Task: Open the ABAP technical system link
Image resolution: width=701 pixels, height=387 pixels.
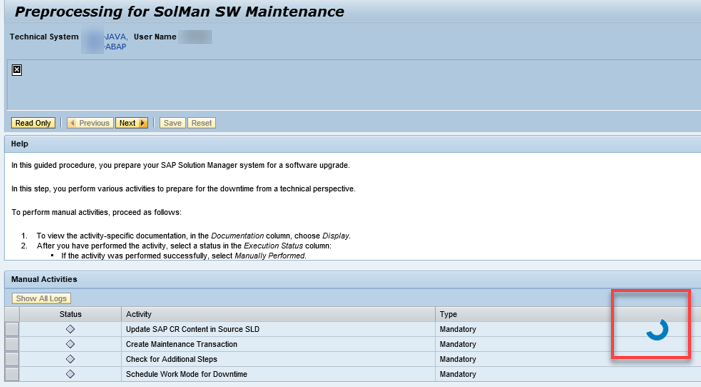Action: pos(115,46)
